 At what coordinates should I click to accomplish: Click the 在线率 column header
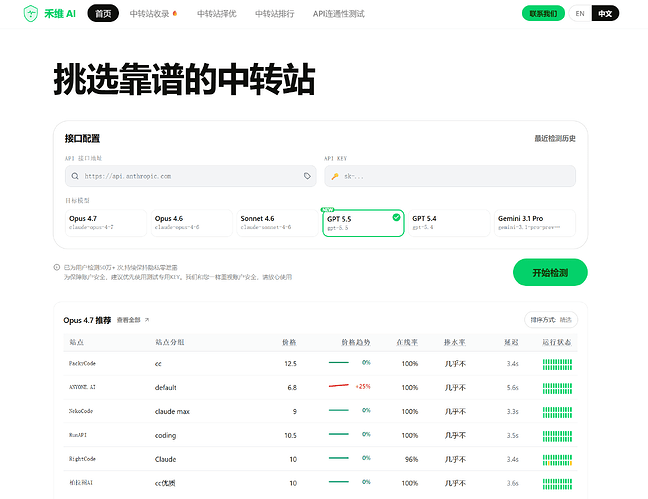point(407,342)
